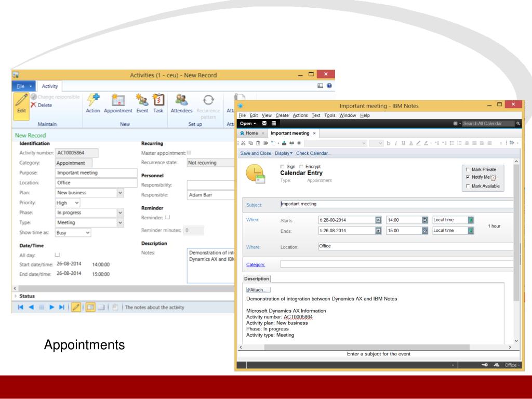This screenshot has width=532, height=399.
Task: Open the Activities window help icon
Action: [x=329, y=86]
